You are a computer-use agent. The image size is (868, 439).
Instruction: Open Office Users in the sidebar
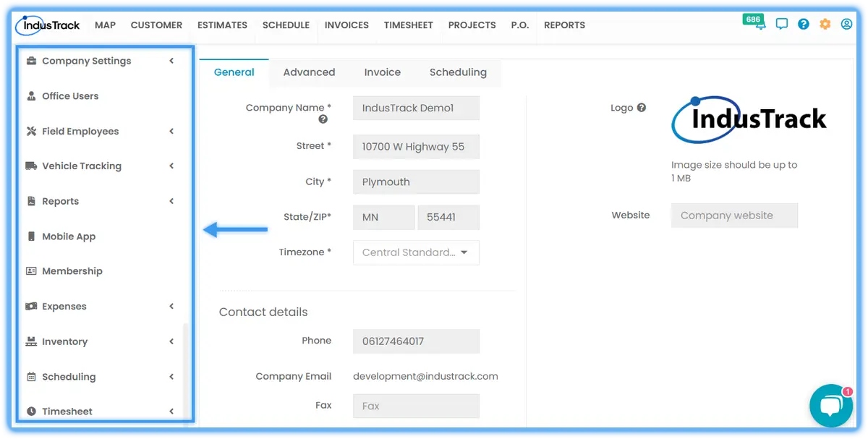point(70,95)
